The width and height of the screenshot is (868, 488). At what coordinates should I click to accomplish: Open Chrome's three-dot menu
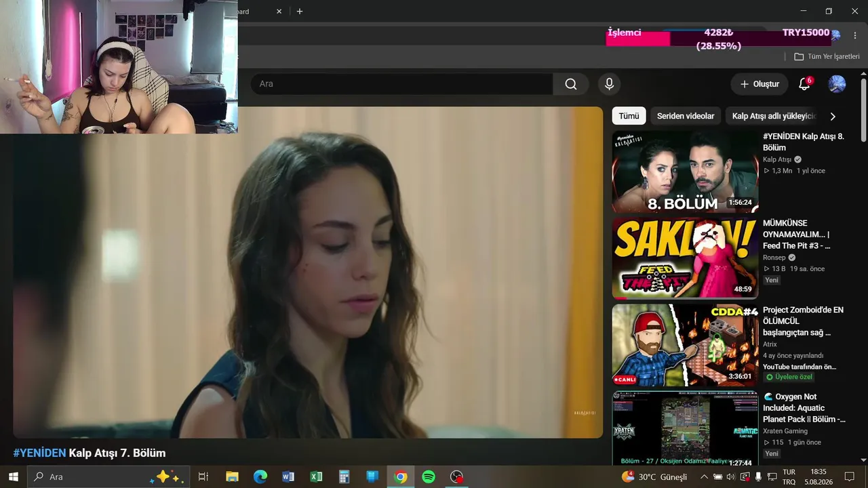point(854,35)
